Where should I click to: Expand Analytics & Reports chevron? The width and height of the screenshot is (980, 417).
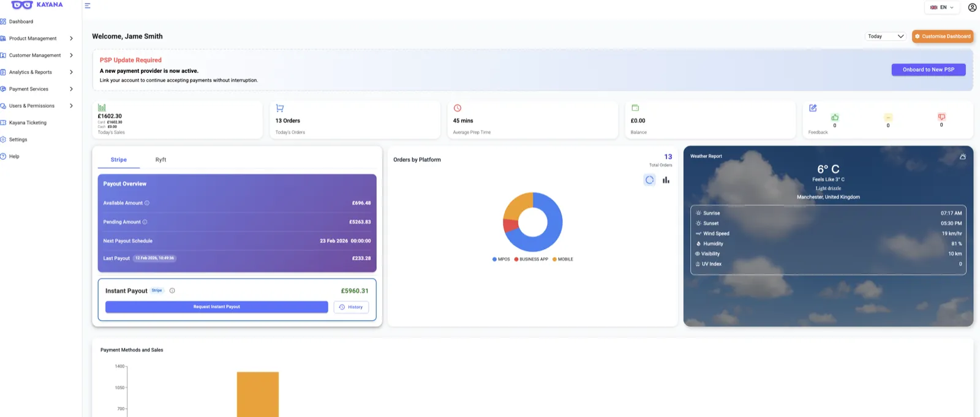click(x=71, y=72)
